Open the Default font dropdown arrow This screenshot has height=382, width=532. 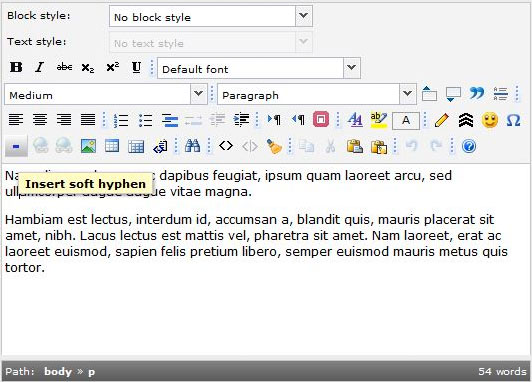pyautogui.click(x=352, y=68)
